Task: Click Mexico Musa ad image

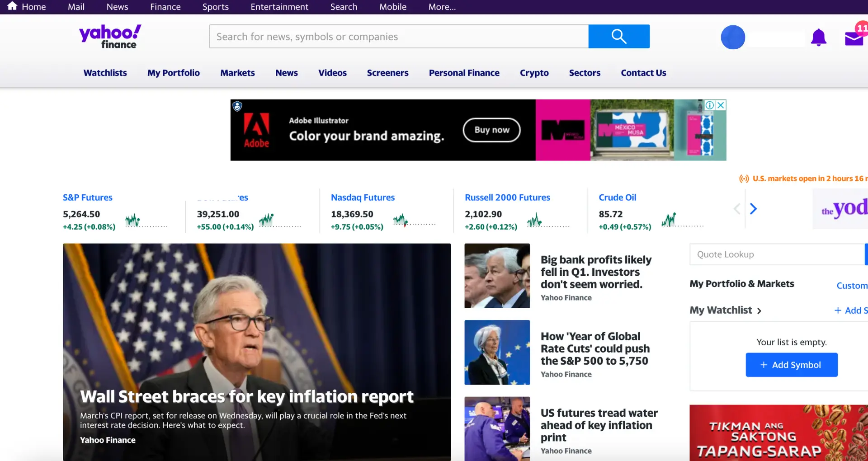Action: click(x=632, y=130)
